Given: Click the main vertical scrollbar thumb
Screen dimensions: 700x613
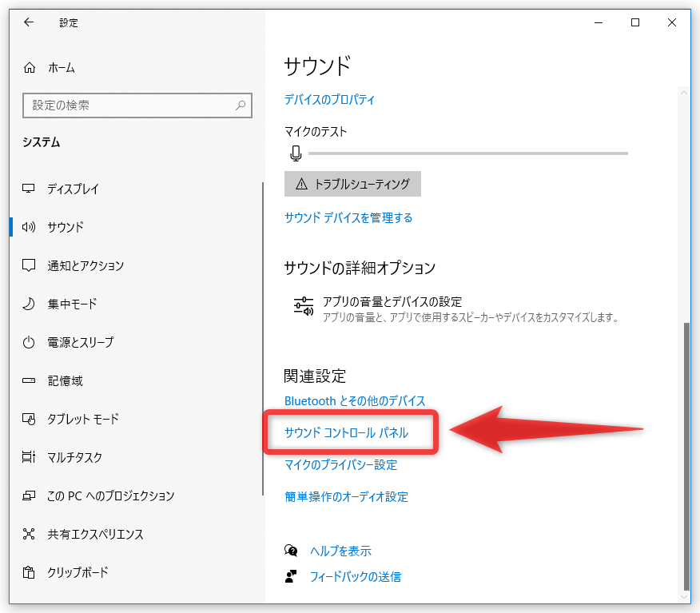Looking at the screenshot, I should point(686,456).
